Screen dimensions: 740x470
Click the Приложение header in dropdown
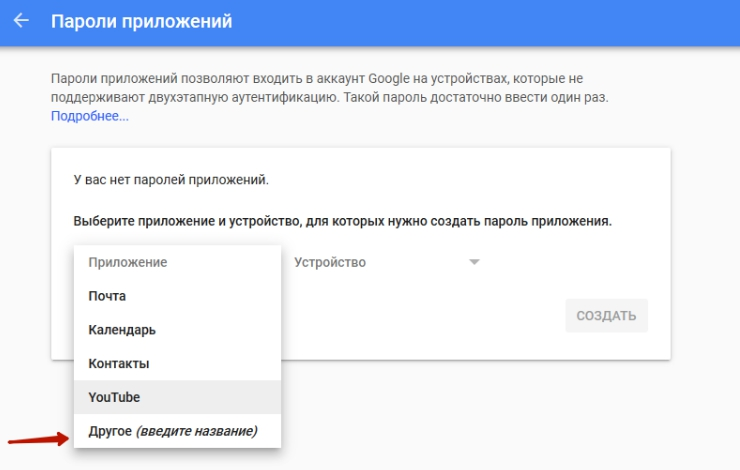point(128,262)
